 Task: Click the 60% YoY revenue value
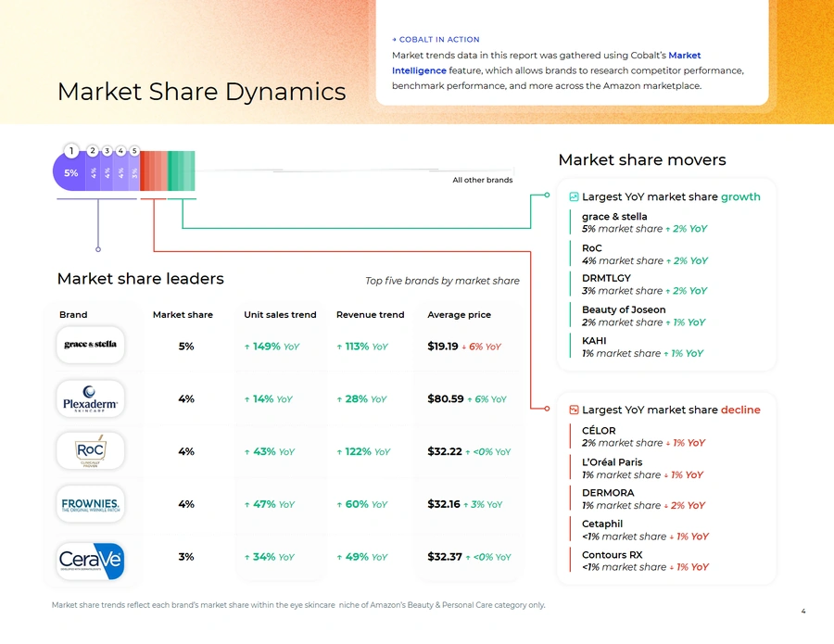click(x=361, y=505)
